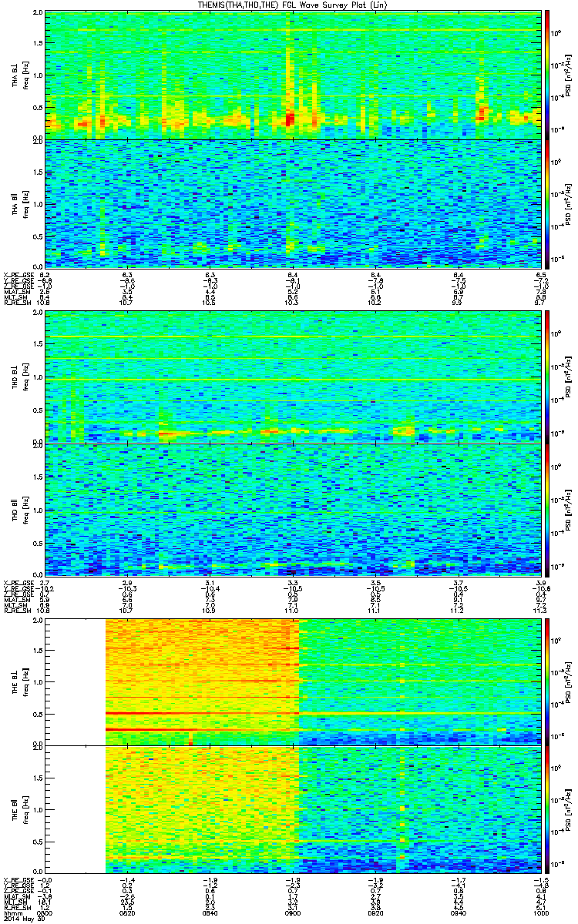Click the '0.5' frequency tick of THE BL panel
Viewport: 578px width, 924px height.
[x=38, y=713]
